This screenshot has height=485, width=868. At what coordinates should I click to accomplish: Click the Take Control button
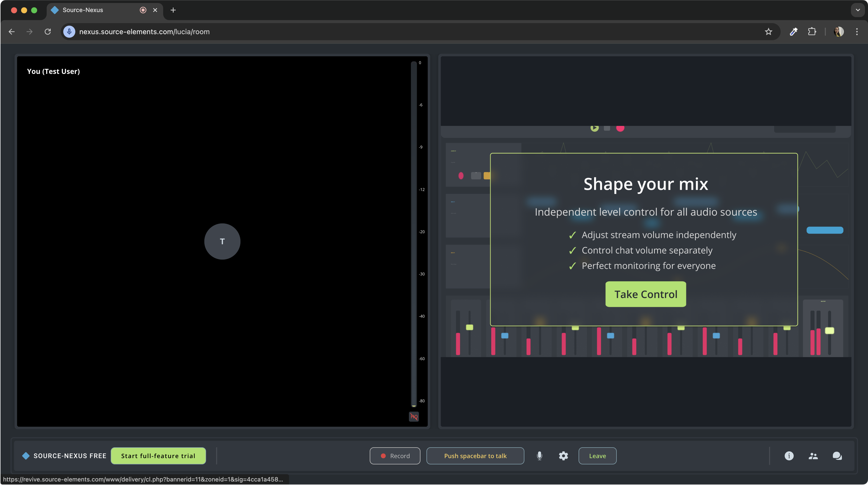[645, 294]
